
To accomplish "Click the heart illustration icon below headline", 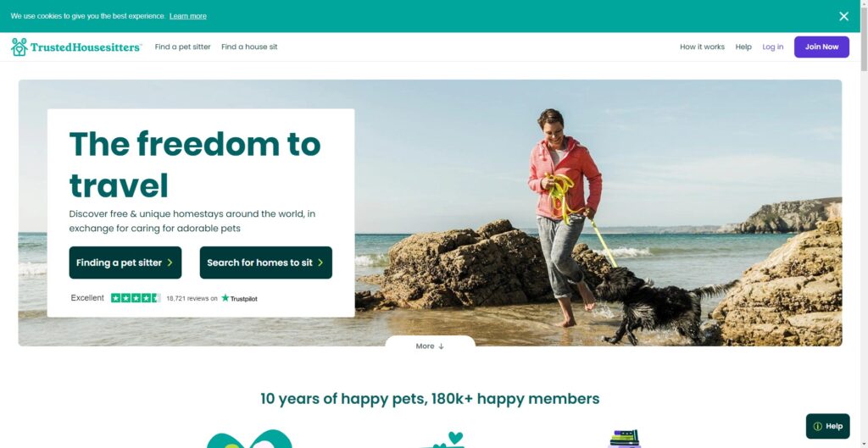I will 455,438.
